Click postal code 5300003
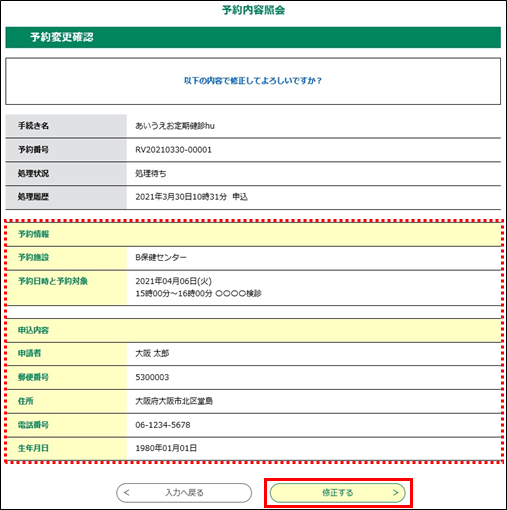 click(x=152, y=377)
